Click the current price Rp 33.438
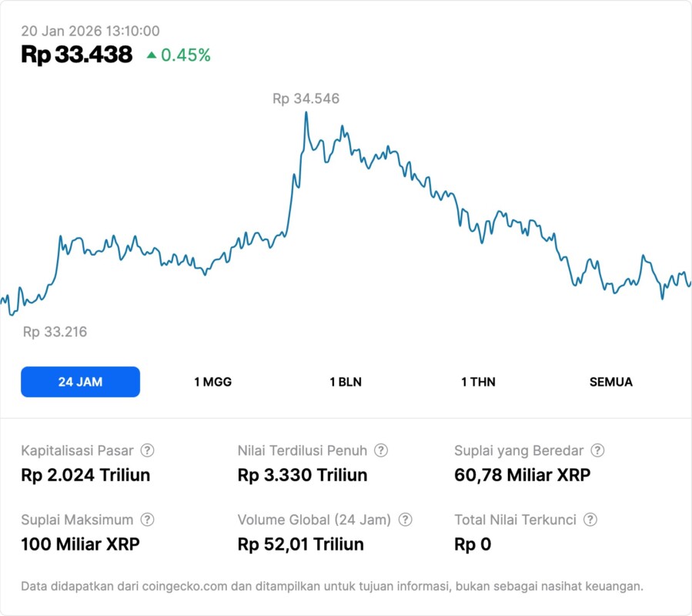The width and height of the screenshot is (692, 616). click(x=76, y=55)
